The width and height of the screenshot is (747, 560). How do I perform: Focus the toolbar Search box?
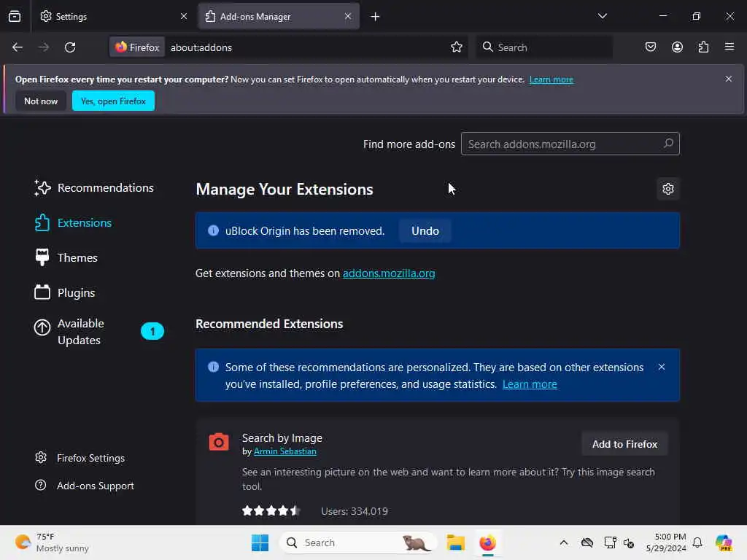click(544, 47)
